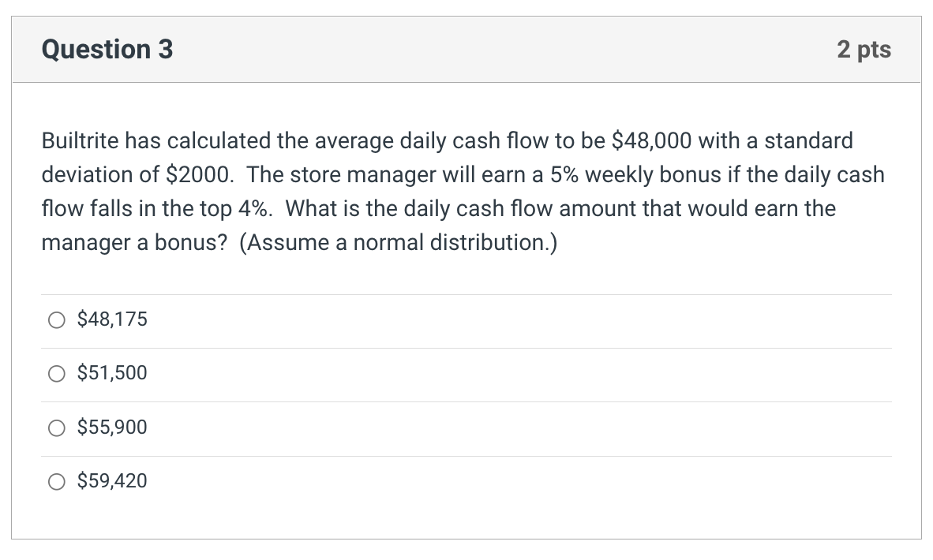
Task: Click the $59,420 answer label
Action: (111, 481)
